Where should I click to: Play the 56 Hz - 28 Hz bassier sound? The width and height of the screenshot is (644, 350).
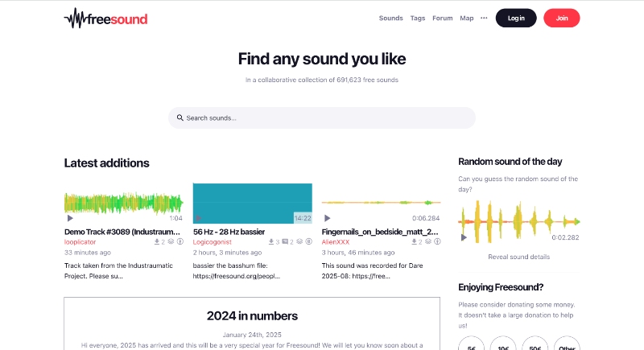(x=198, y=218)
